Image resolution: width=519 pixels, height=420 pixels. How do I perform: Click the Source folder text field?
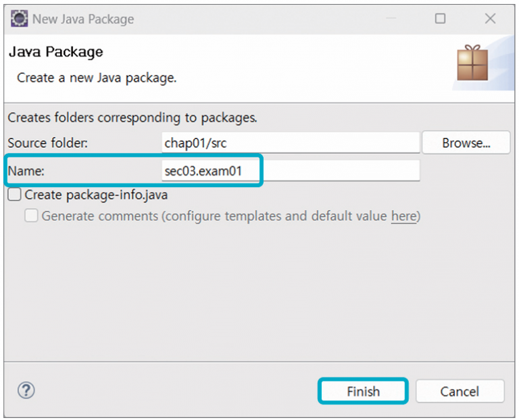pos(291,143)
